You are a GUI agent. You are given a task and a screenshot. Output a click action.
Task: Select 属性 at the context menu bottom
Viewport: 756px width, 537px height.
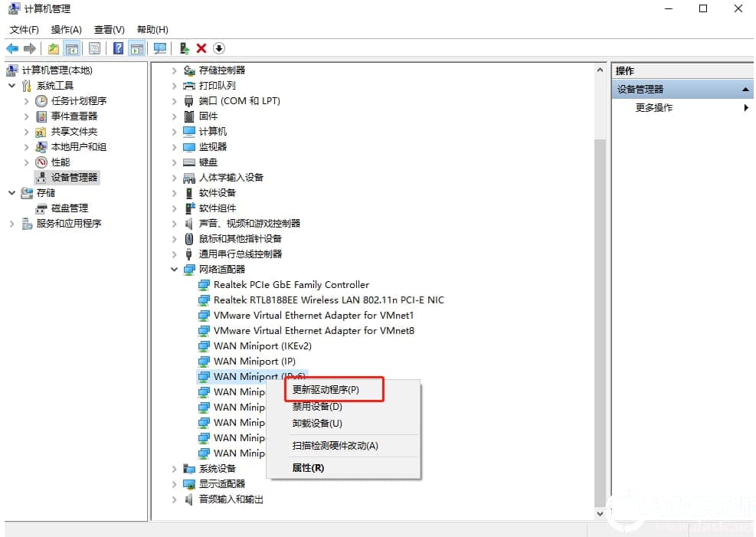(307, 467)
